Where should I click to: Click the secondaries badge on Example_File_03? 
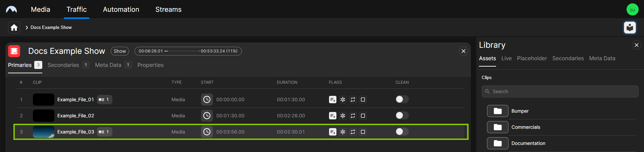pos(105,132)
